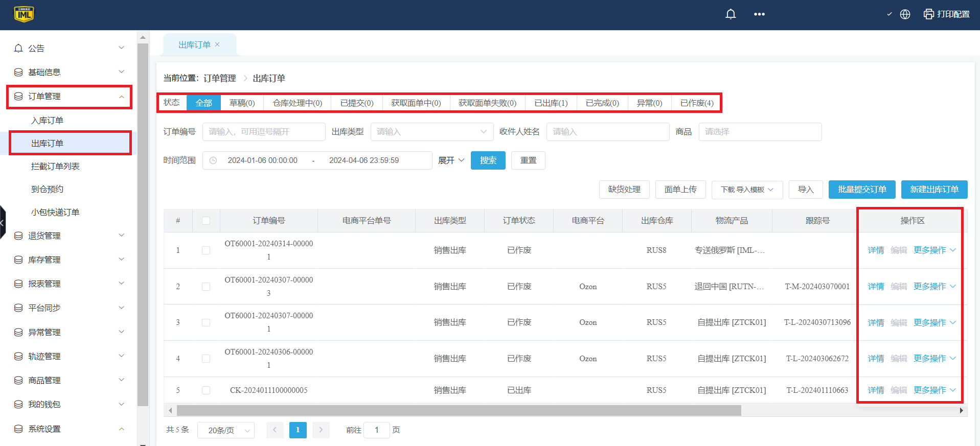Close the 出库订单 tab with X
The height and width of the screenshot is (446, 980).
pos(217,44)
